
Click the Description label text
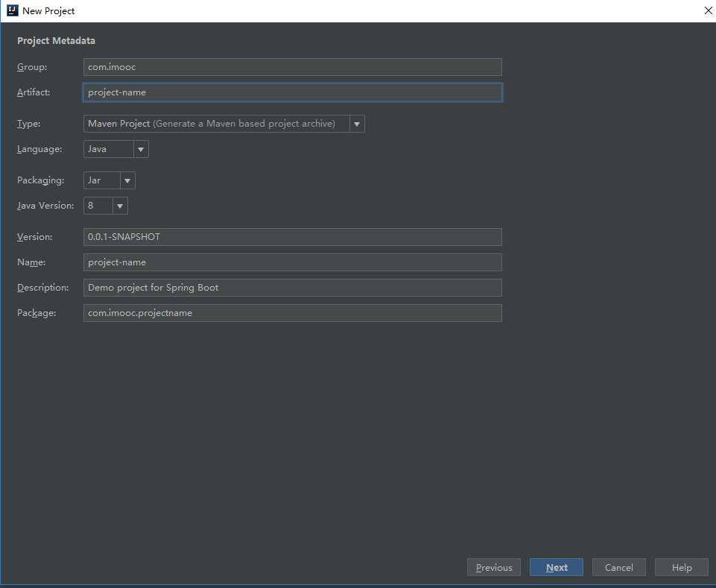(43, 288)
